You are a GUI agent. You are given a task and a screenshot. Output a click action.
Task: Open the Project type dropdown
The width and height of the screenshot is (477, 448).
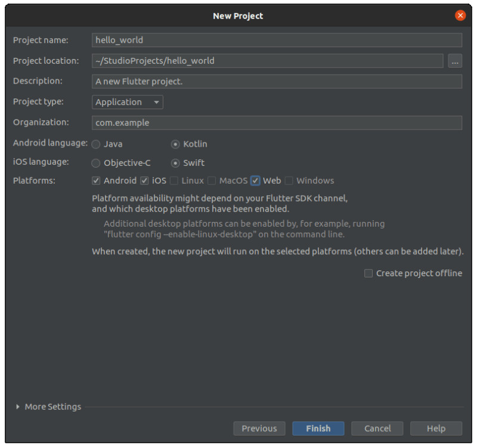click(x=128, y=102)
